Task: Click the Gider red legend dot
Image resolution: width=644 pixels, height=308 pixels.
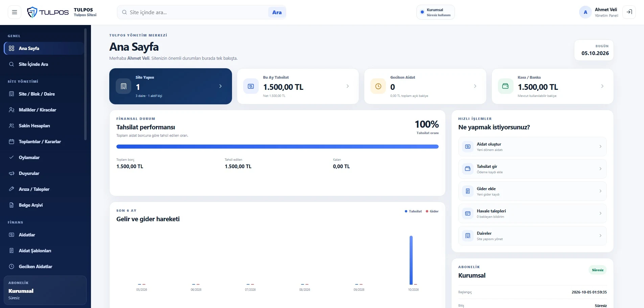Action: click(x=427, y=211)
